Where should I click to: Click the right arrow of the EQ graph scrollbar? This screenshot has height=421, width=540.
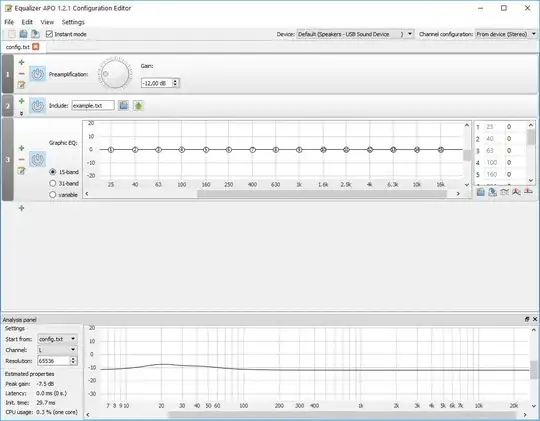458,194
